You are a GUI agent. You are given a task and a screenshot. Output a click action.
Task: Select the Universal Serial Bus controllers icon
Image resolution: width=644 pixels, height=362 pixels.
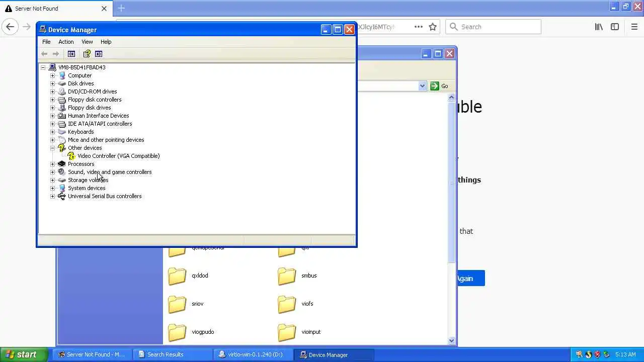62,196
